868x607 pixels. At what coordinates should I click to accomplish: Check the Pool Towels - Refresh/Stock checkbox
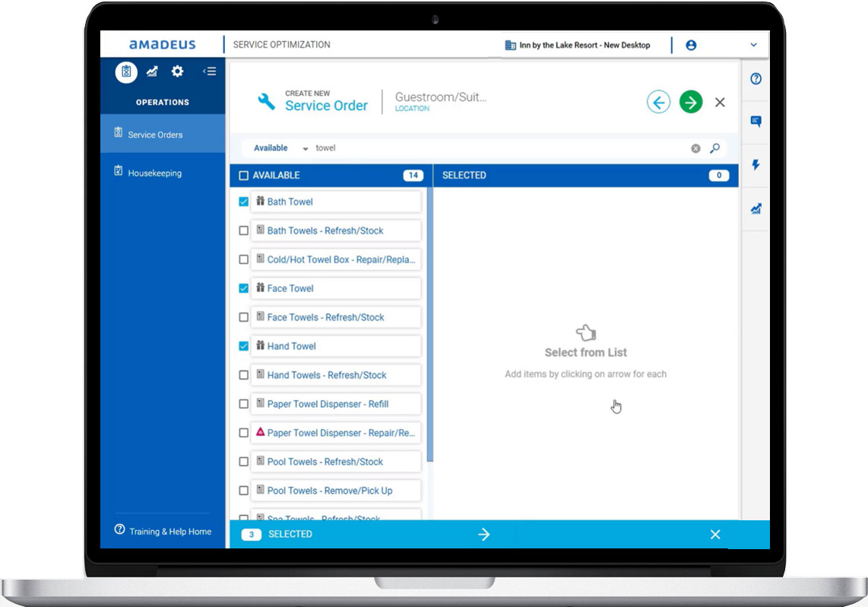pos(243,462)
